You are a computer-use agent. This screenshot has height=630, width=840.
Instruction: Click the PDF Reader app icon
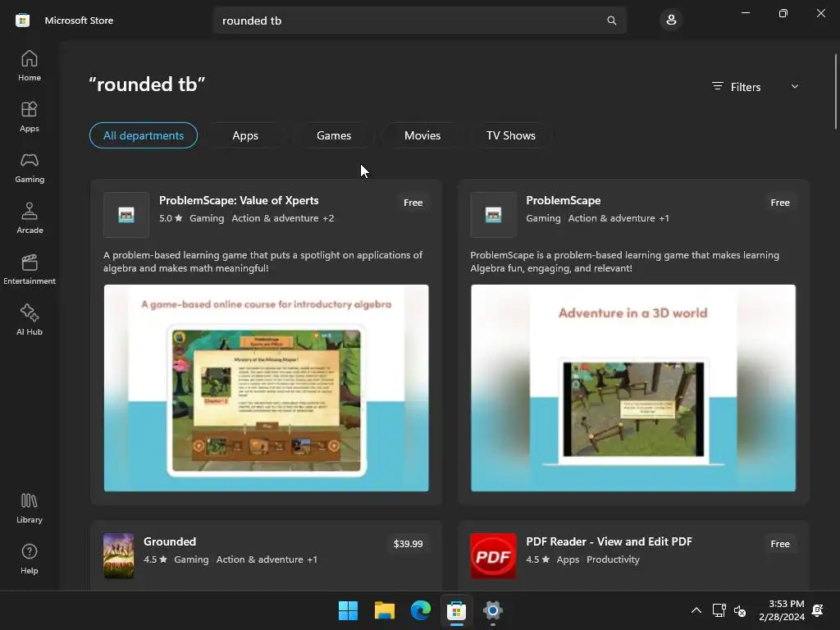[493, 555]
